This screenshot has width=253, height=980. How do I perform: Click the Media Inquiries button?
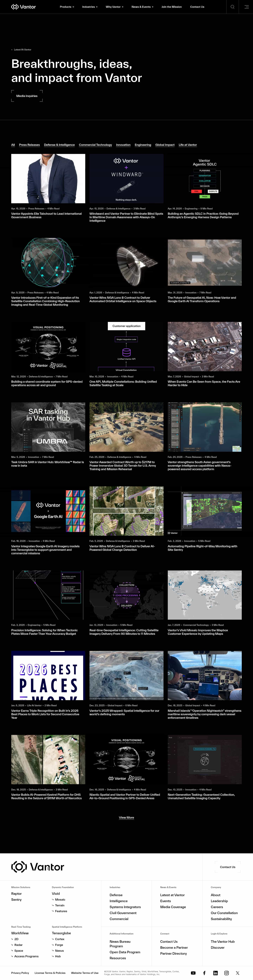27,96
